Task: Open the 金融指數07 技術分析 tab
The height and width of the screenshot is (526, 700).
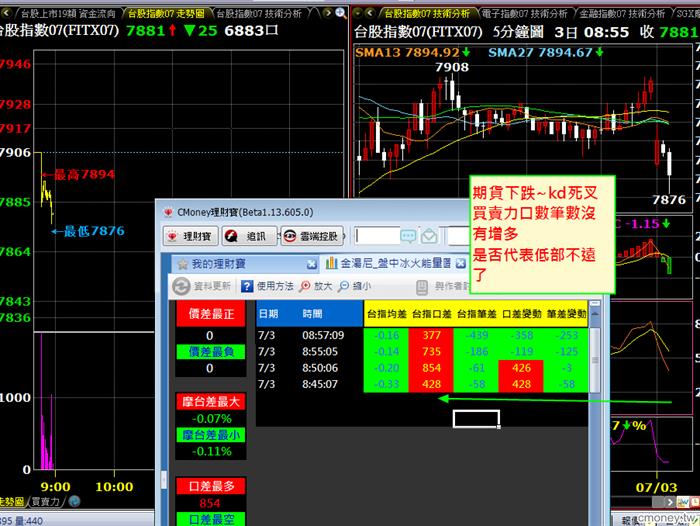Action: click(x=622, y=13)
